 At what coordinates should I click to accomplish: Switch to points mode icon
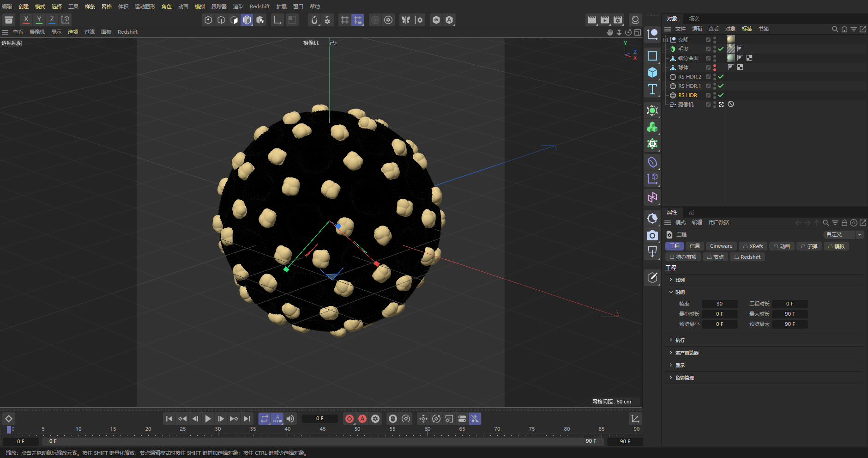[x=208, y=20]
